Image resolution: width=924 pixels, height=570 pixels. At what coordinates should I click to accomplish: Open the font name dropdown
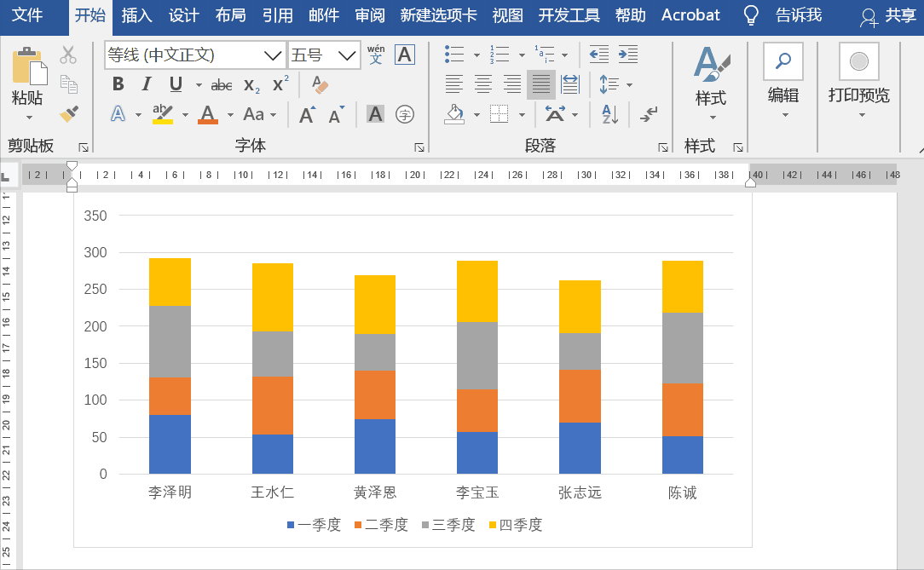click(273, 55)
